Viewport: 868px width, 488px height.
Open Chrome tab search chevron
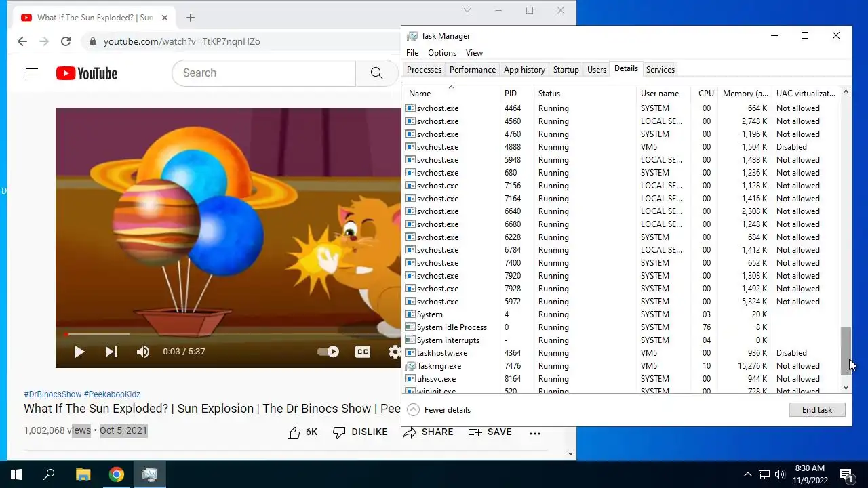click(467, 10)
